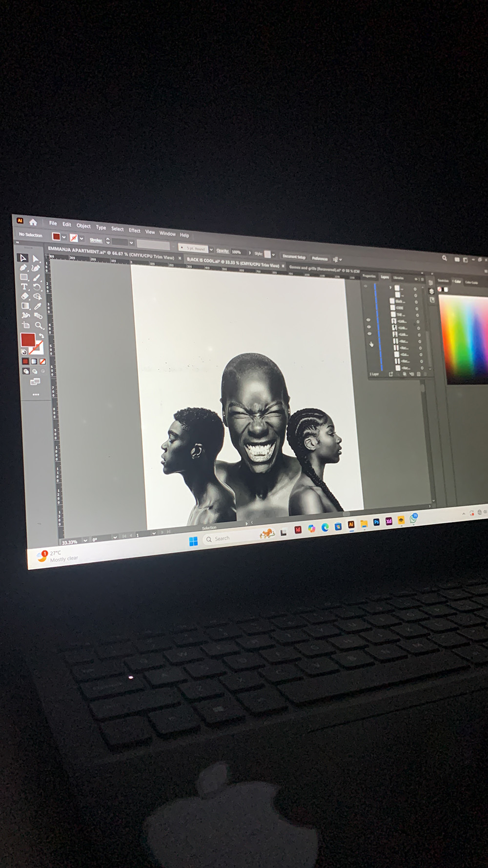Select the Eyedropper tool
The height and width of the screenshot is (868, 488).
click(37, 307)
